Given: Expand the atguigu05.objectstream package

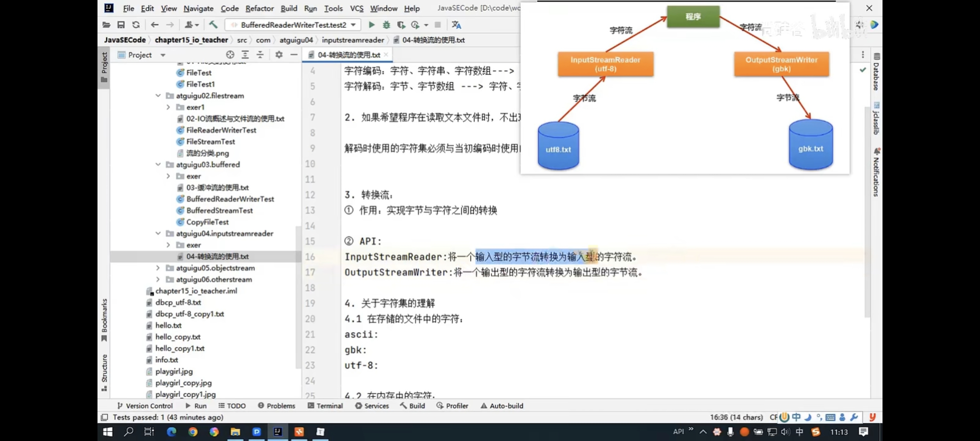Looking at the screenshot, I should click(158, 268).
